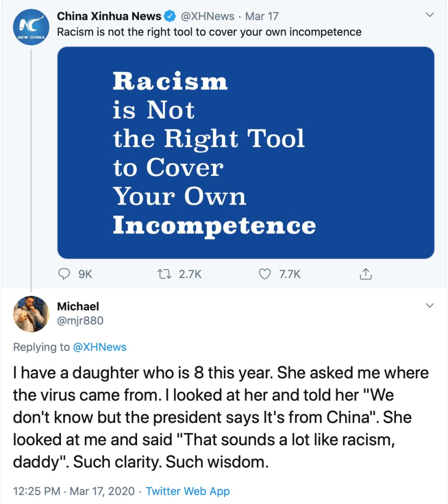Expand the Xinhua tweet options chevron

point(430,16)
